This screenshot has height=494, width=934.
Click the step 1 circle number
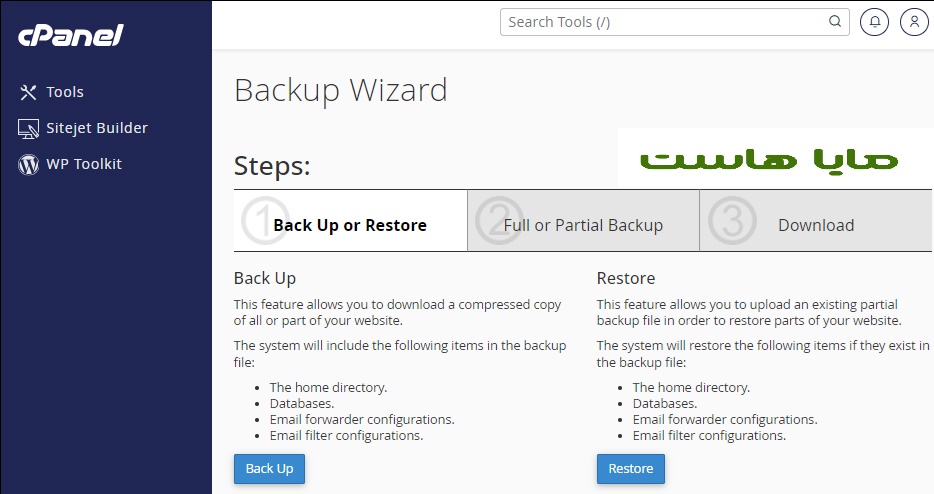click(265, 220)
